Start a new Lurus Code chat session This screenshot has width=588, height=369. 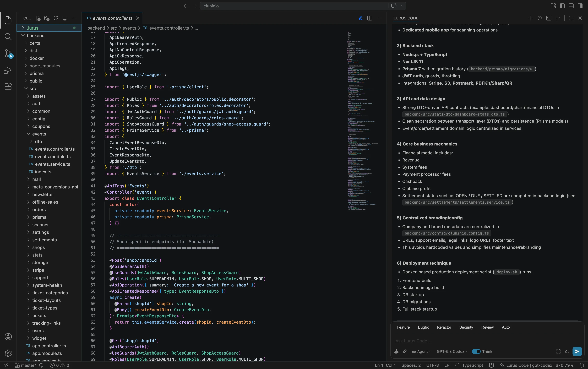click(x=530, y=18)
